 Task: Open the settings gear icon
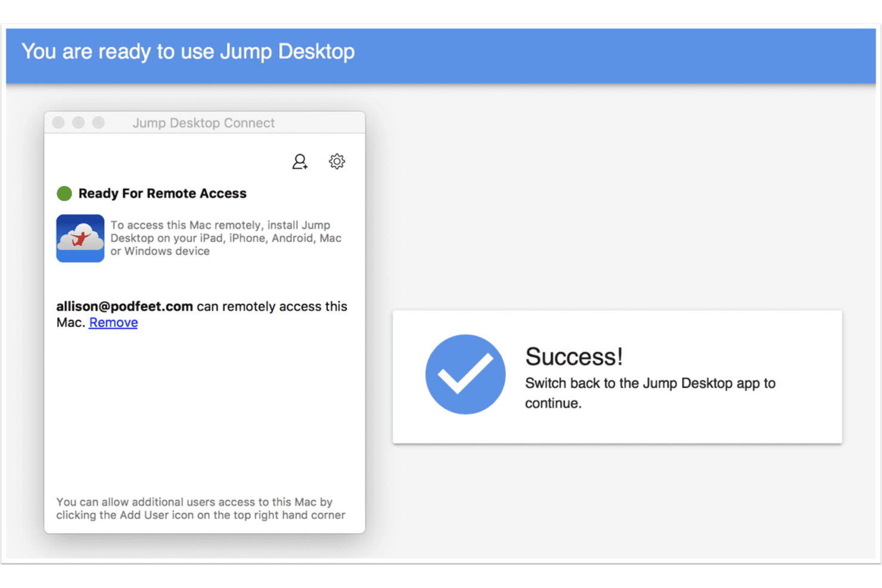click(x=337, y=161)
